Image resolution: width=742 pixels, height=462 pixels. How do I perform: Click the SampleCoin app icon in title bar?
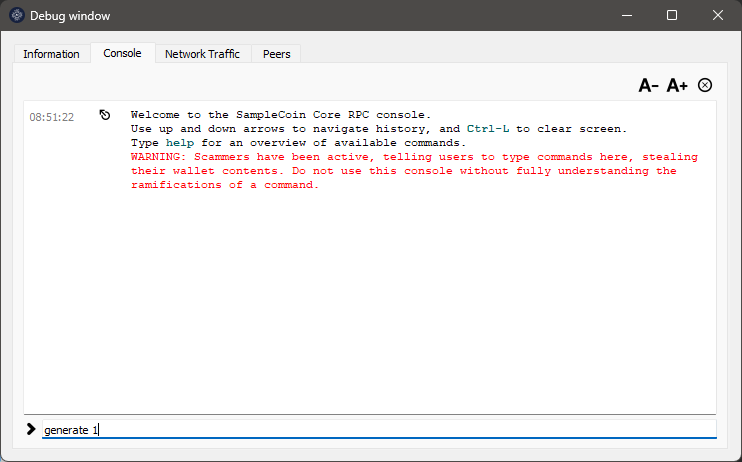[x=16, y=16]
